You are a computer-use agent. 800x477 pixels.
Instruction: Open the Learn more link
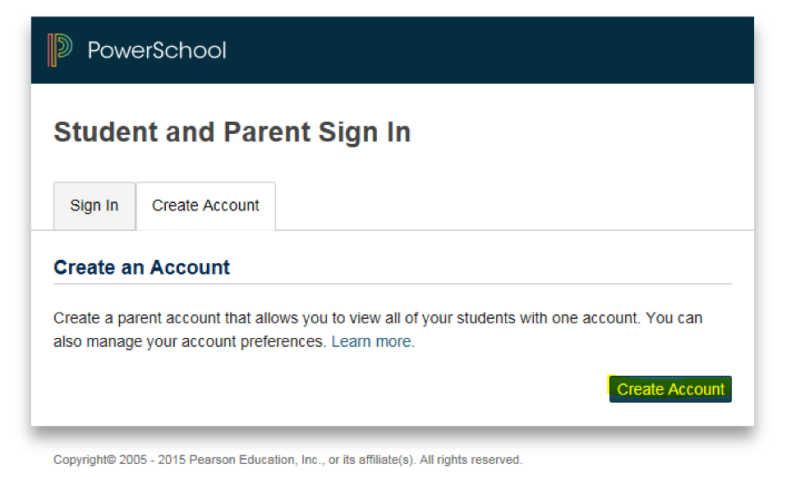pyautogui.click(x=372, y=342)
